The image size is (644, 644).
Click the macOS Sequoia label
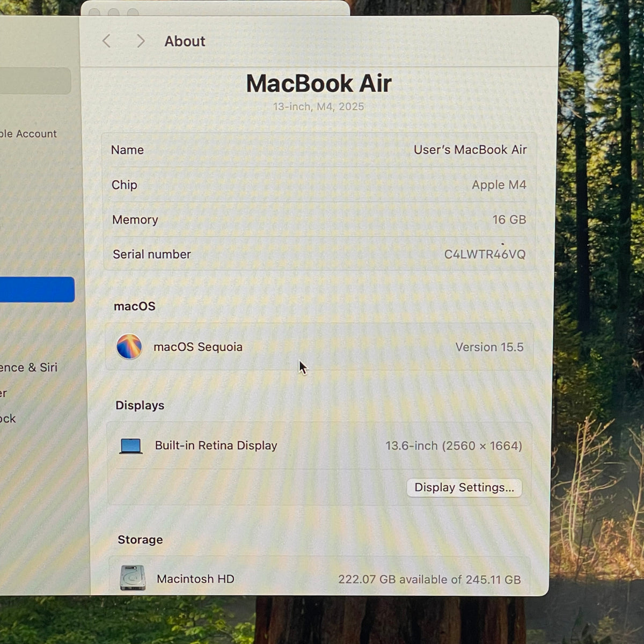[198, 347]
